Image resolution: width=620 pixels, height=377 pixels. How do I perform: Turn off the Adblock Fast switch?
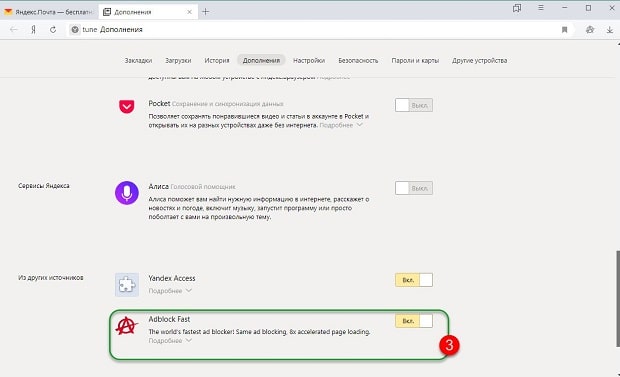pos(414,321)
